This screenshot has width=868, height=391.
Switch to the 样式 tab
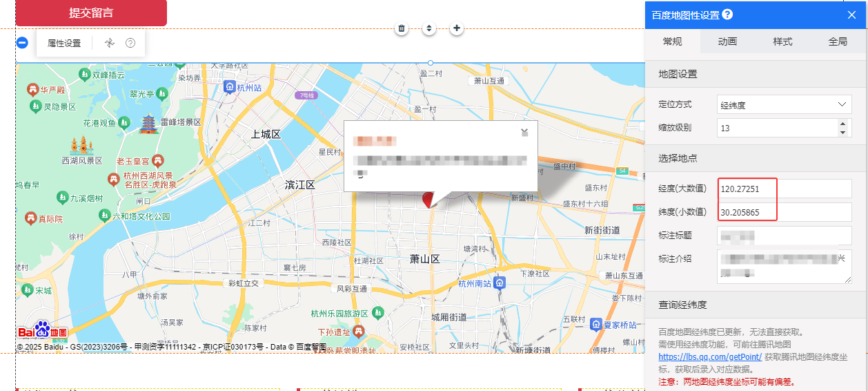point(783,41)
